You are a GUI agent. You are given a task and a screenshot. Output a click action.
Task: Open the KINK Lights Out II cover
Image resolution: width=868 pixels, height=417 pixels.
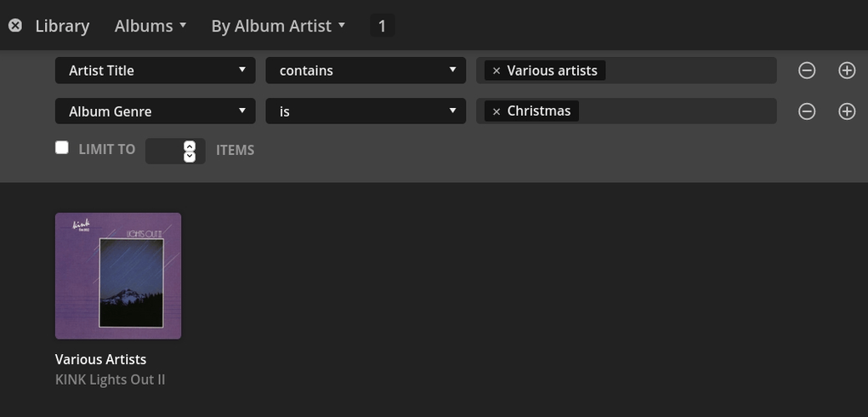click(x=118, y=276)
